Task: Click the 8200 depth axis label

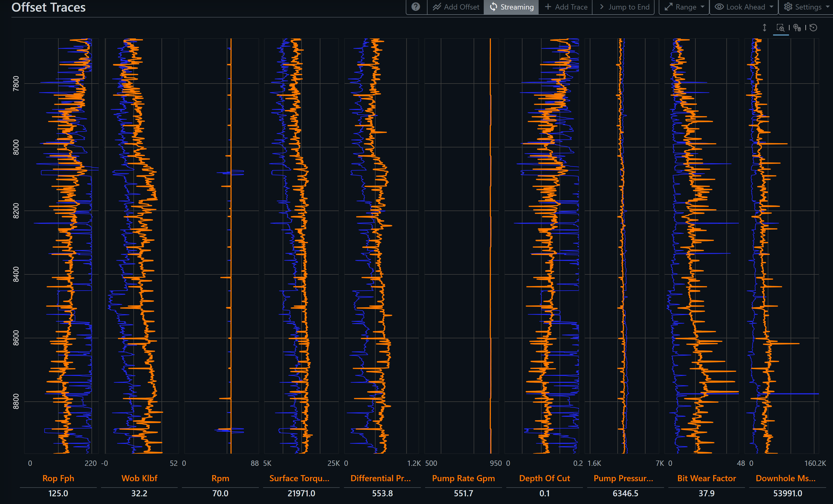Action: [x=16, y=211]
